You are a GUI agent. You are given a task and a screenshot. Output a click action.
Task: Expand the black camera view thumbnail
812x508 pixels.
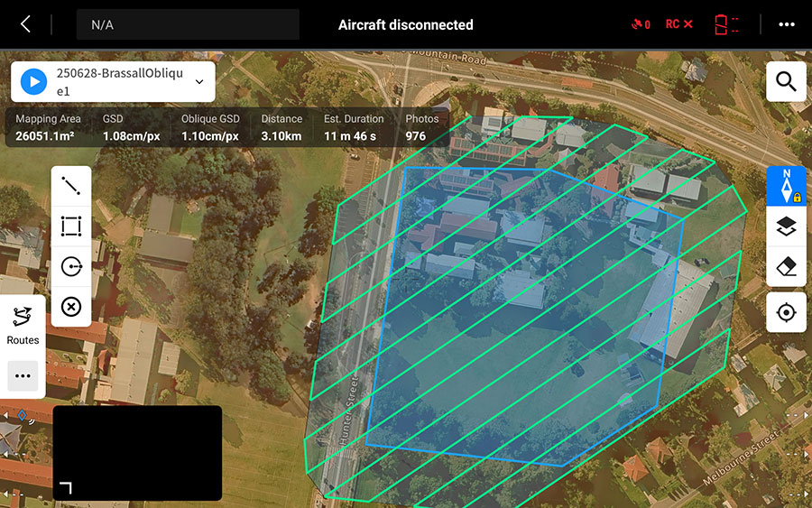(137, 453)
